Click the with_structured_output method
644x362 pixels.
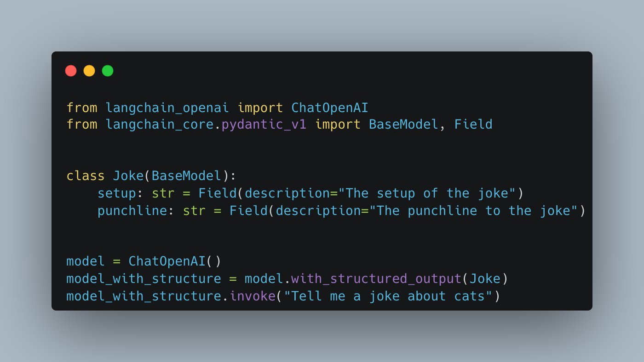pos(376,279)
